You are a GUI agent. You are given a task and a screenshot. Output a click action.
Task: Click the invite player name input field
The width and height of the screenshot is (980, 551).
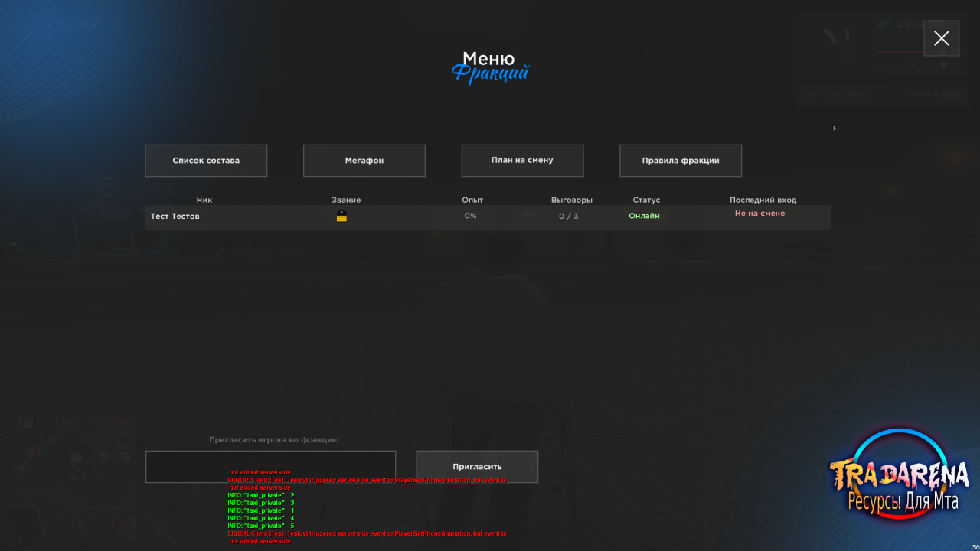[271, 467]
